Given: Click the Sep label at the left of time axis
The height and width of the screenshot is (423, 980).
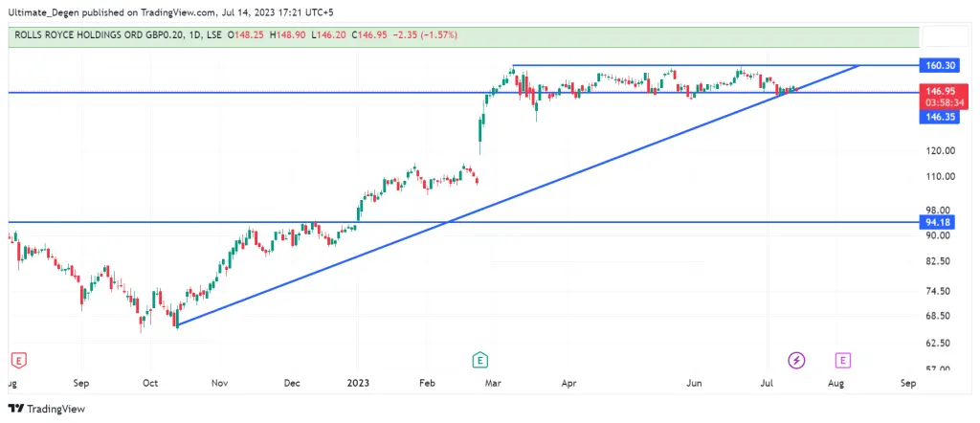Looking at the screenshot, I should 82,383.
